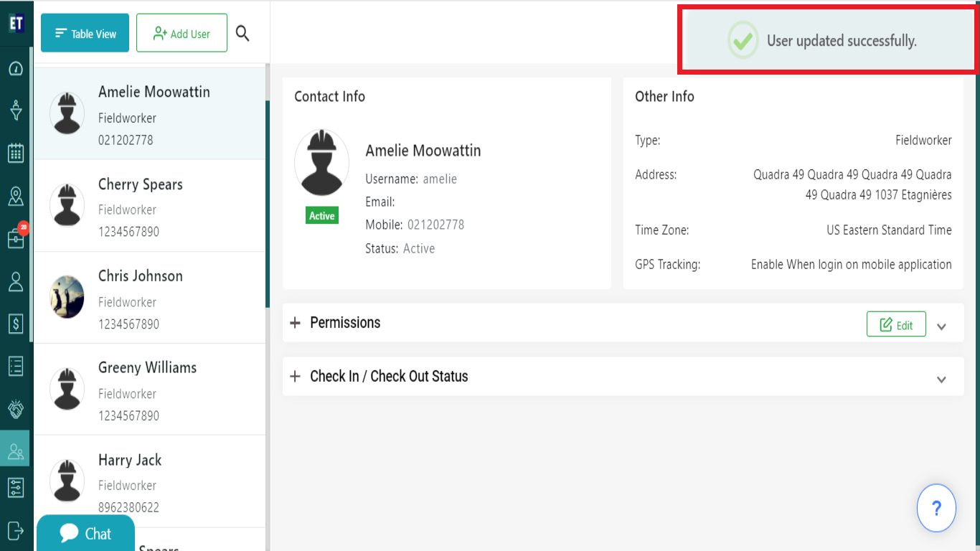Click the green Active status badge

[321, 216]
